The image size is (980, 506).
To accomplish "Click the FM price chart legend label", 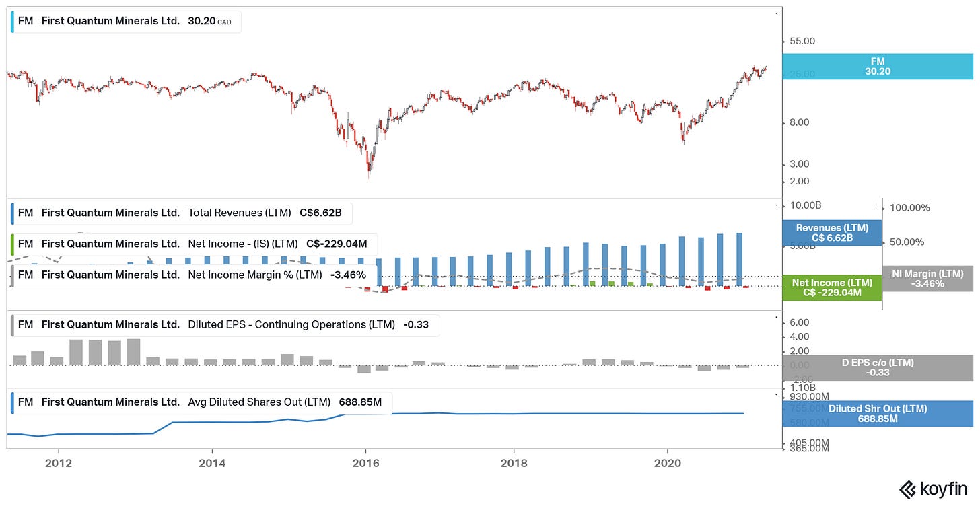I will (126, 21).
